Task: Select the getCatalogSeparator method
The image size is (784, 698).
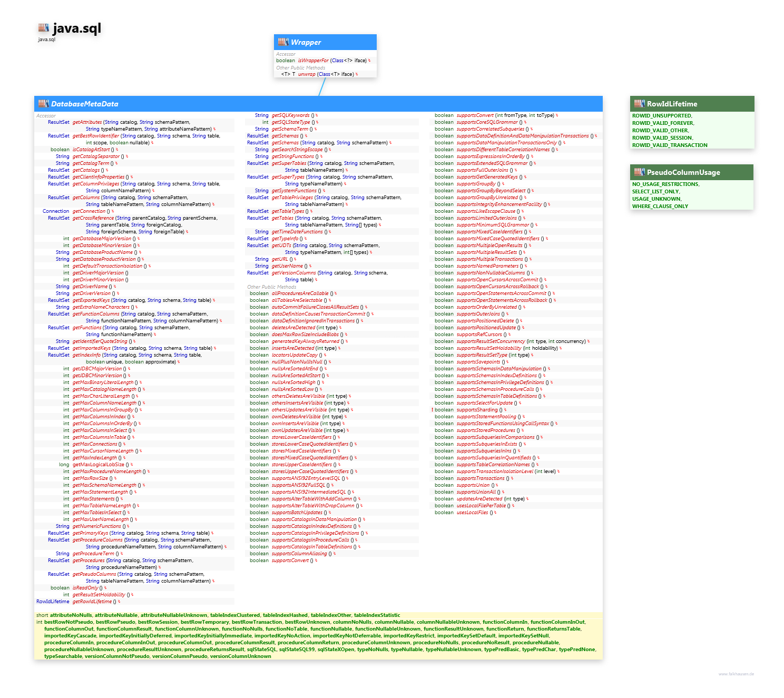Action: tap(96, 156)
